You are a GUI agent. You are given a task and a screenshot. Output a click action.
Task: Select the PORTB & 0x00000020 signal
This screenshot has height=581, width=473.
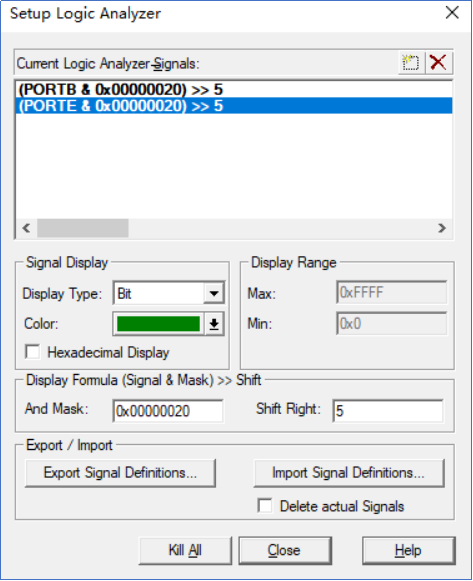(x=234, y=89)
